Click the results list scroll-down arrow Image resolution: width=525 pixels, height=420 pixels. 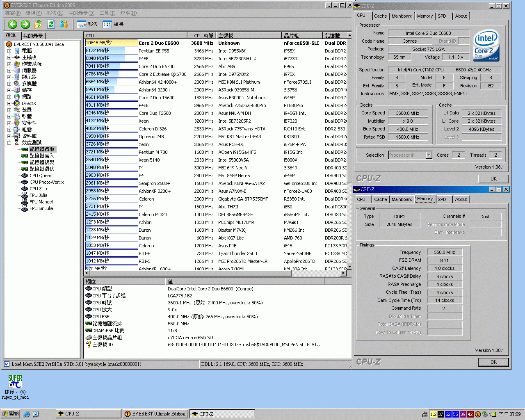[x=349, y=267]
